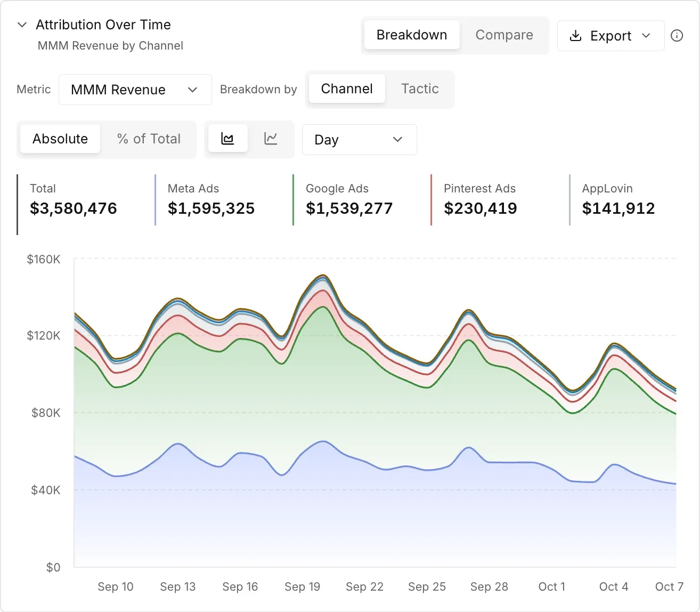Click the download icon on Export button
Image resolution: width=700 pixels, height=612 pixels.
[575, 36]
